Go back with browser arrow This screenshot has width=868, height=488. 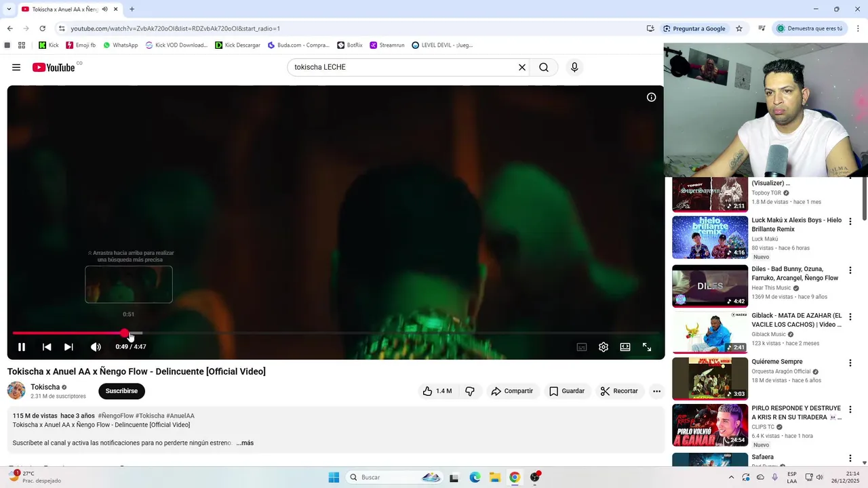(9, 28)
